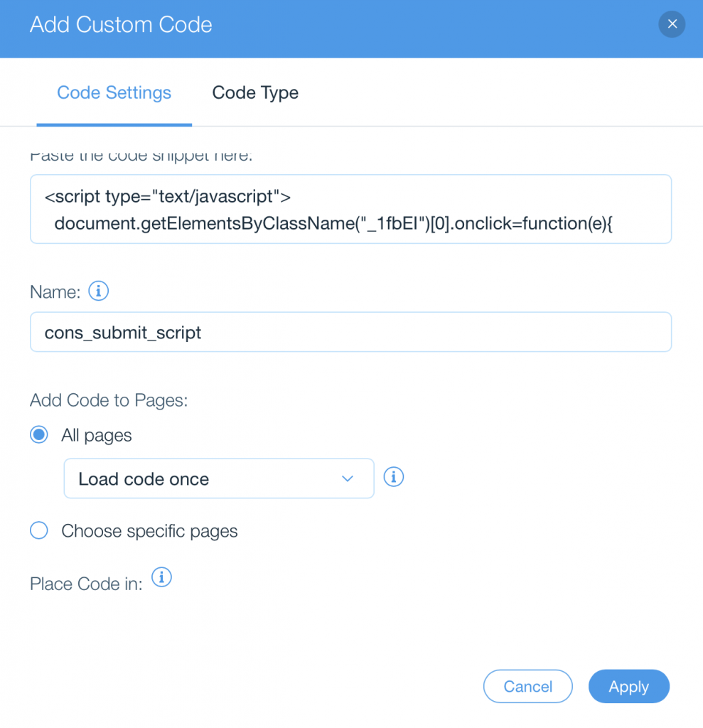This screenshot has width=703, height=728.
Task: Apply the custom code changes
Action: coord(628,686)
